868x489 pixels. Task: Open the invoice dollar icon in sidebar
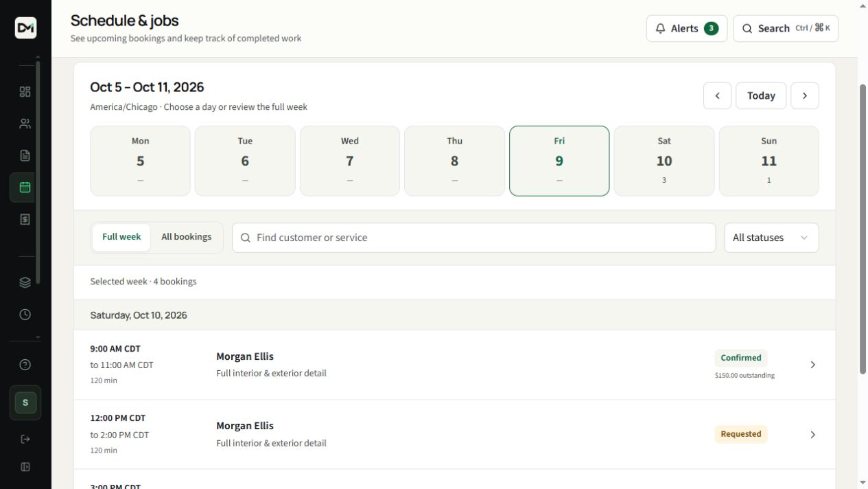[25, 219]
